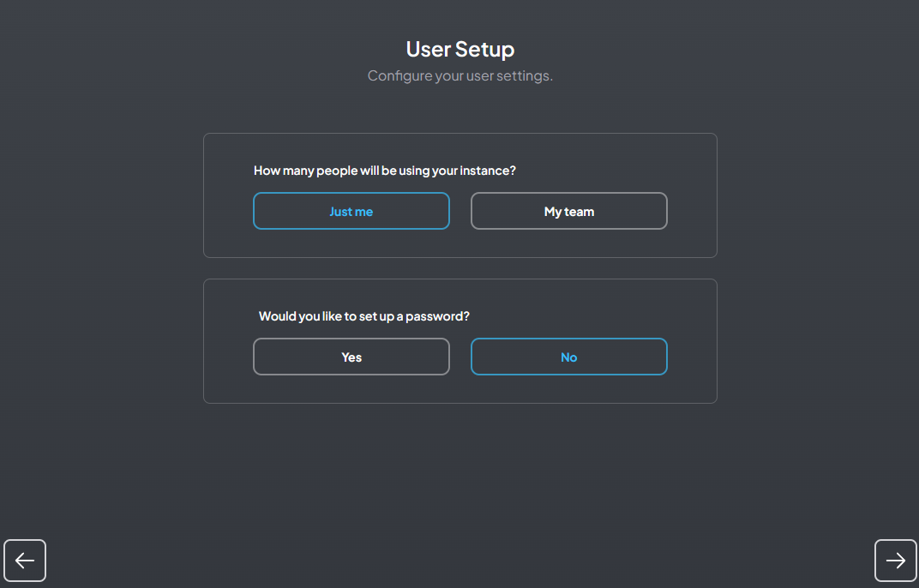Click the back arrow icon

tap(25, 561)
